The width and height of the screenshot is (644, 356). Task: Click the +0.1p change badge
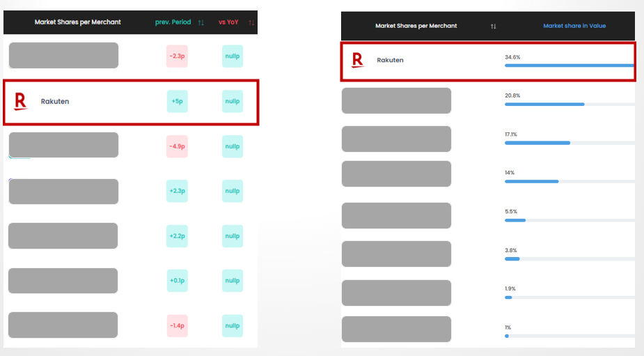pyautogui.click(x=177, y=280)
